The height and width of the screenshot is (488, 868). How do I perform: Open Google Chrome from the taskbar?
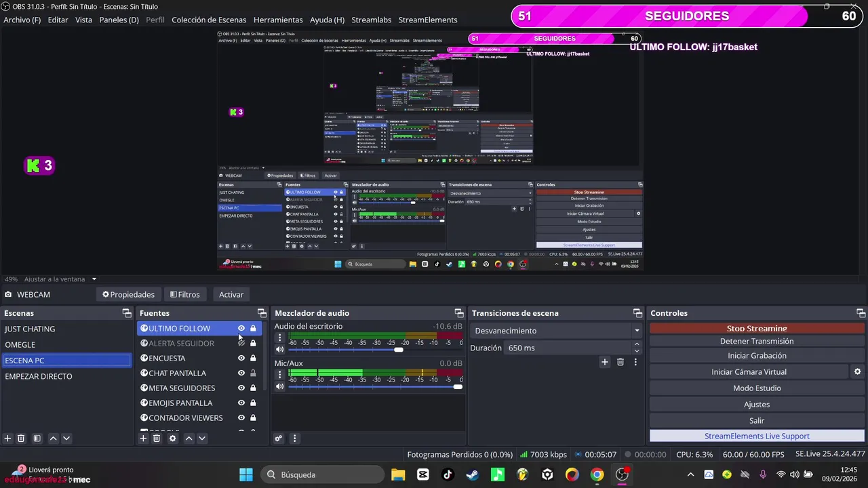click(x=597, y=474)
